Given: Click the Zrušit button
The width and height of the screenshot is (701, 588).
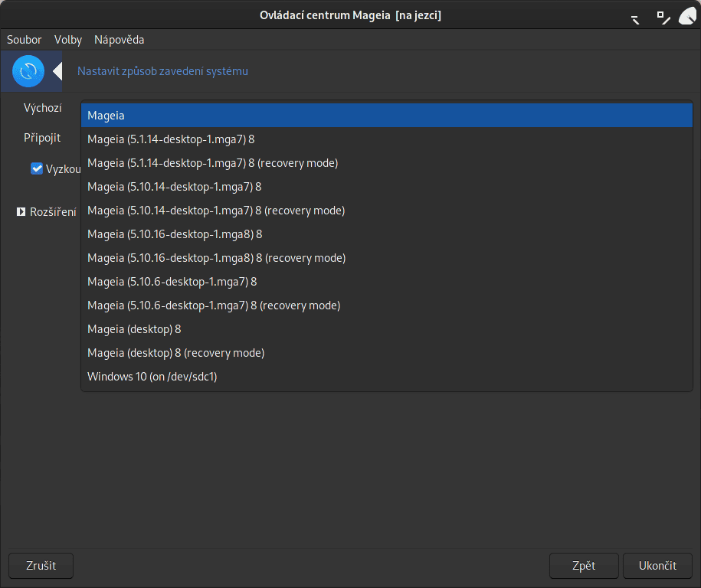Looking at the screenshot, I should (x=40, y=565).
